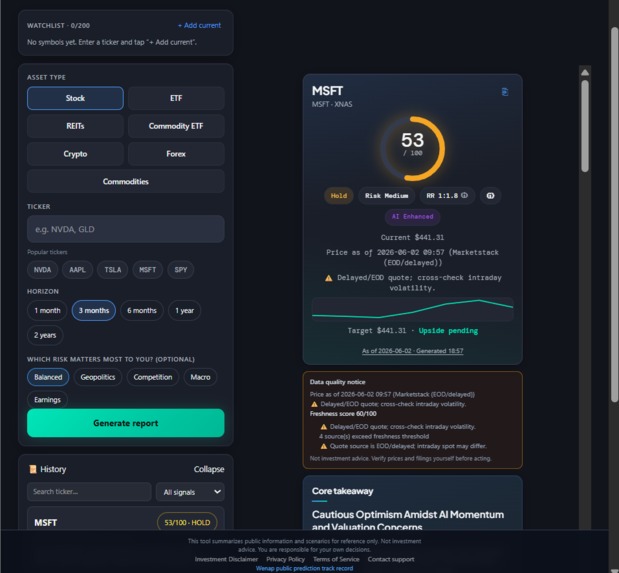This screenshot has width=619, height=573.
Task: Choose the Commodity ETF asset type
Action: click(x=176, y=126)
